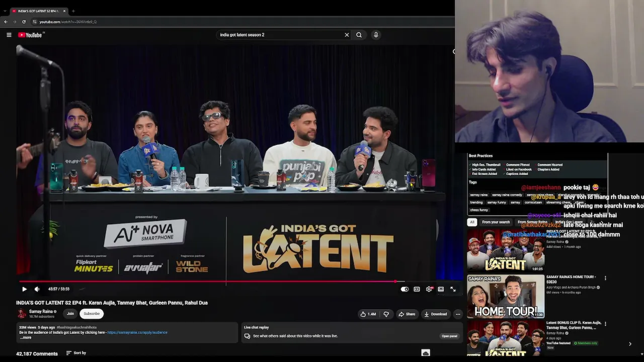
Task: Join the Samay Raina channel membership
Action: tap(70, 314)
